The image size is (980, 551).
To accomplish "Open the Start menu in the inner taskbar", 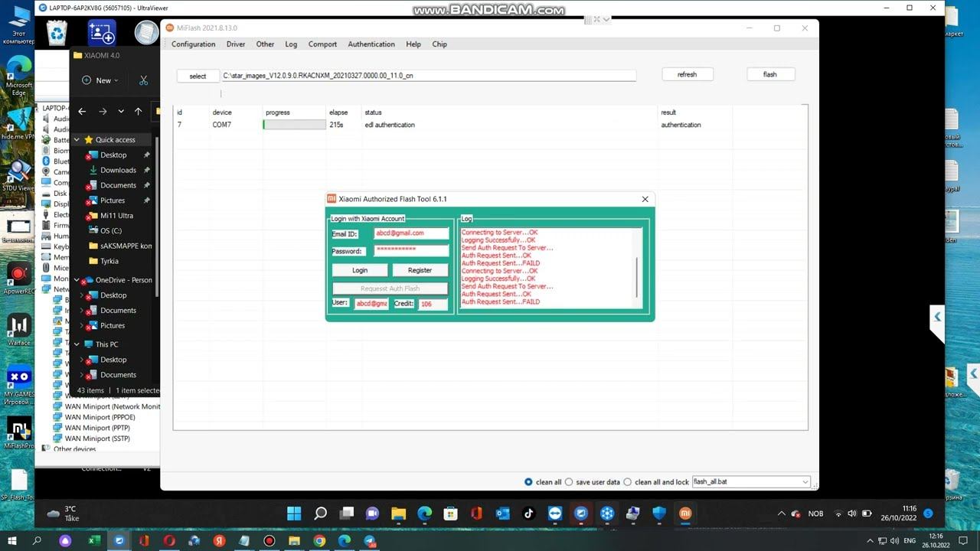I will (x=294, y=514).
